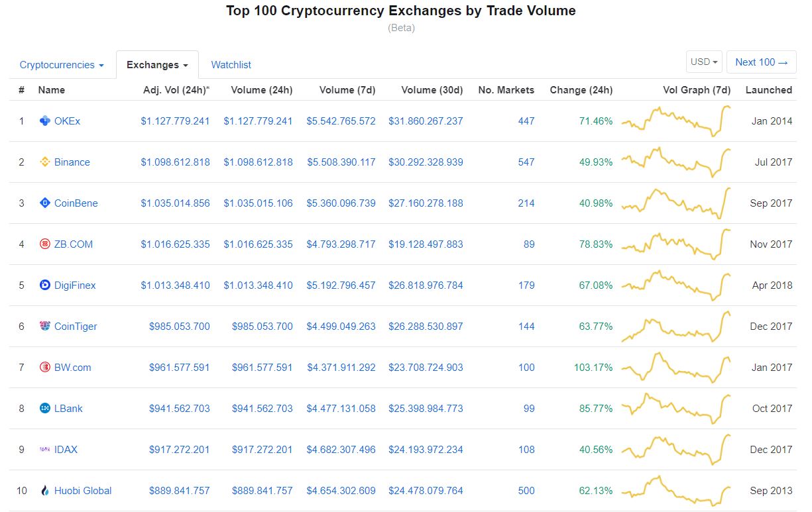812x512 pixels.
Task: Click OKEx markets count 447
Action: click(x=526, y=121)
